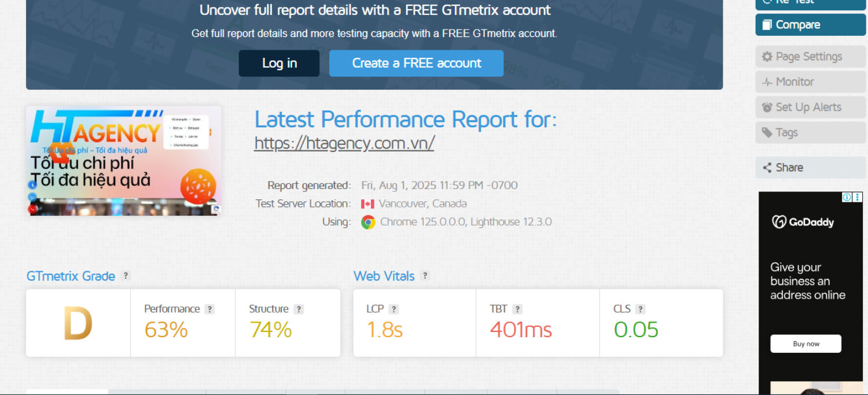868x395 pixels.
Task: Share this performance report
Action: (810, 168)
